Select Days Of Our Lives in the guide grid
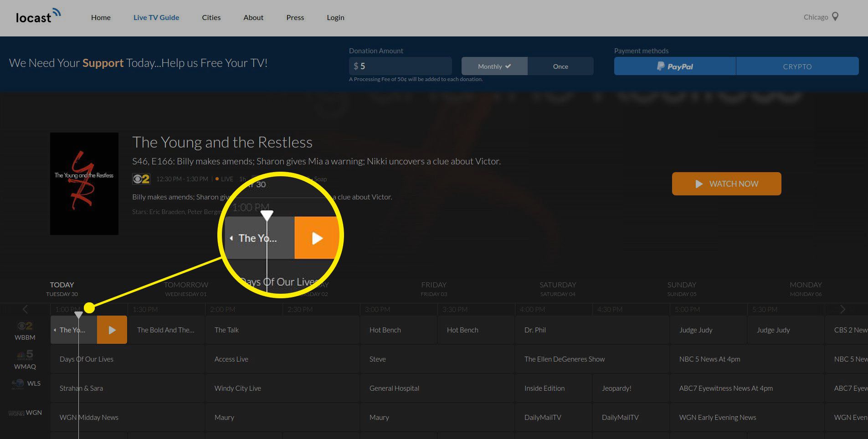 point(128,359)
